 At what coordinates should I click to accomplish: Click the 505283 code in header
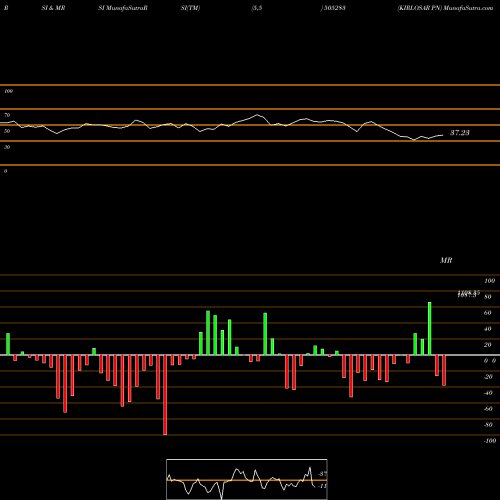pyautogui.click(x=334, y=8)
